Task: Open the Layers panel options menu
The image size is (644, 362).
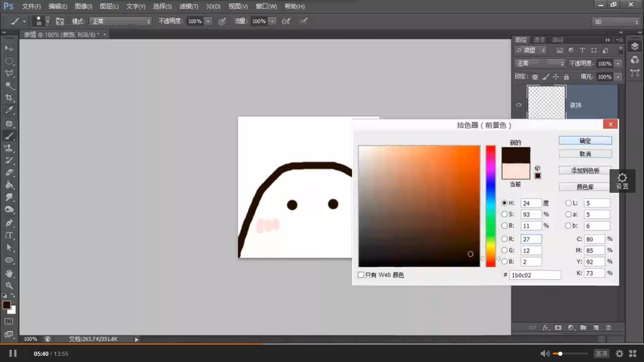Action: pyautogui.click(x=620, y=40)
